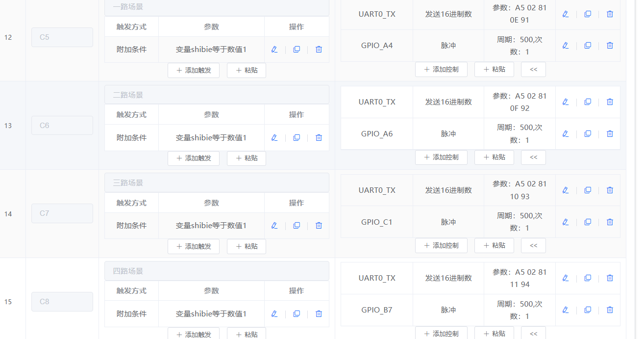The image size is (644, 339).
Task: Edit the 二路场景 trigger condition
Action: point(274,137)
